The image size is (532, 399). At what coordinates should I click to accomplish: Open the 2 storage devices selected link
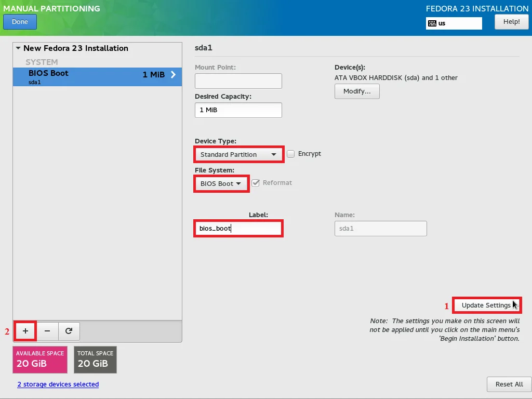click(58, 384)
